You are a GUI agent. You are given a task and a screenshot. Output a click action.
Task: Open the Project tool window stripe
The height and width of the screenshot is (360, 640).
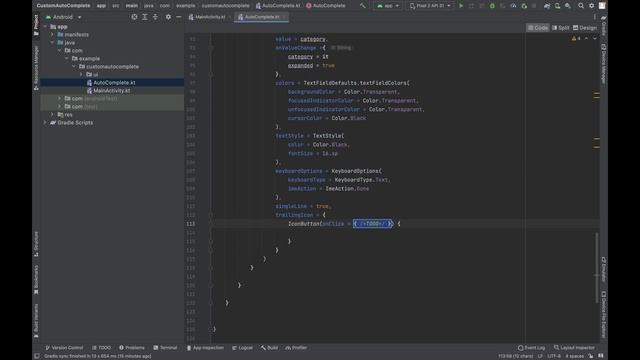36,25
